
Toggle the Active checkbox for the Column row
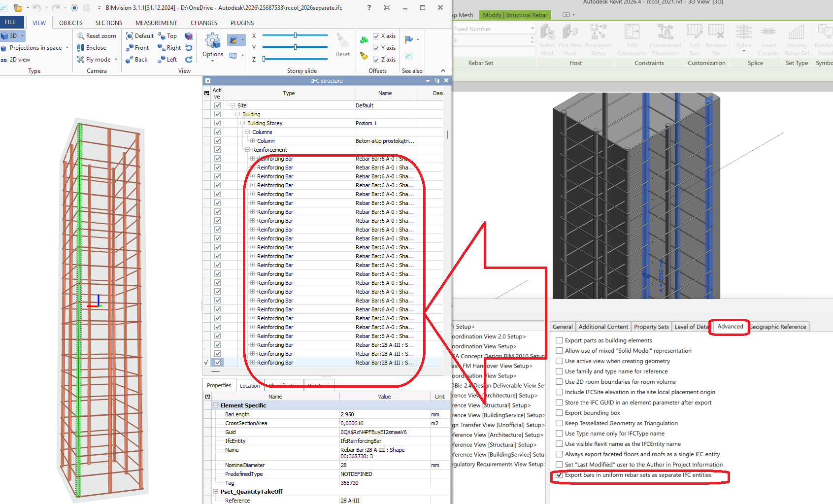tap(217, 141)
